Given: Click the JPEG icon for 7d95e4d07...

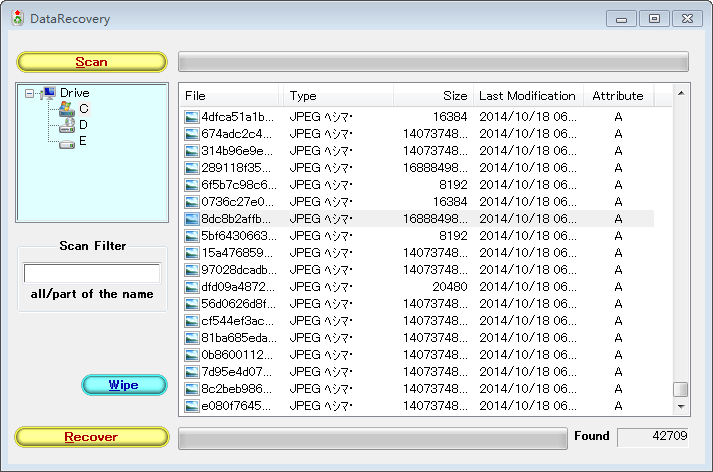Looking at the screenshot, I should pos(191,372).
